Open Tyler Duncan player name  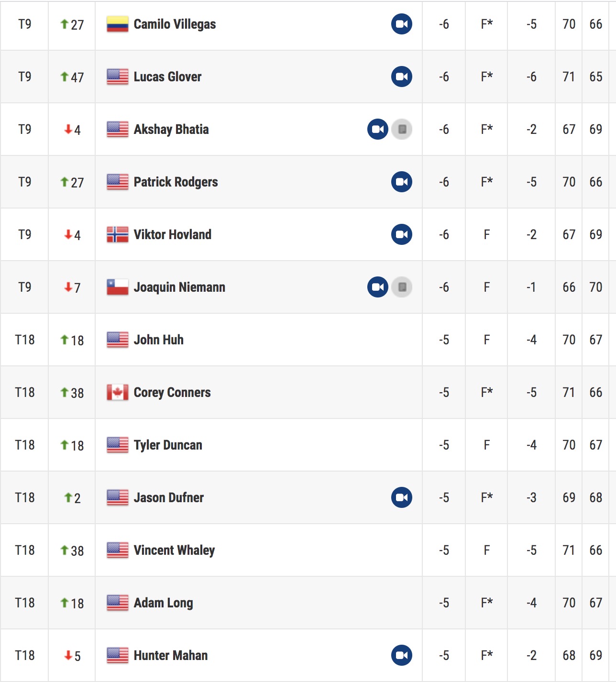pyautogui.click(x=168, y=445)
